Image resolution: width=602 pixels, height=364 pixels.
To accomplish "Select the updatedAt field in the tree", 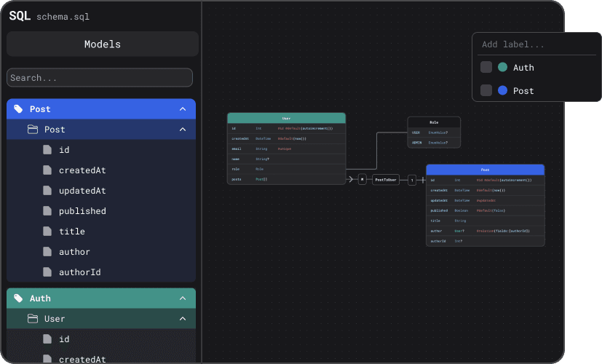I will pyautogui.click(x=82, y=191).
